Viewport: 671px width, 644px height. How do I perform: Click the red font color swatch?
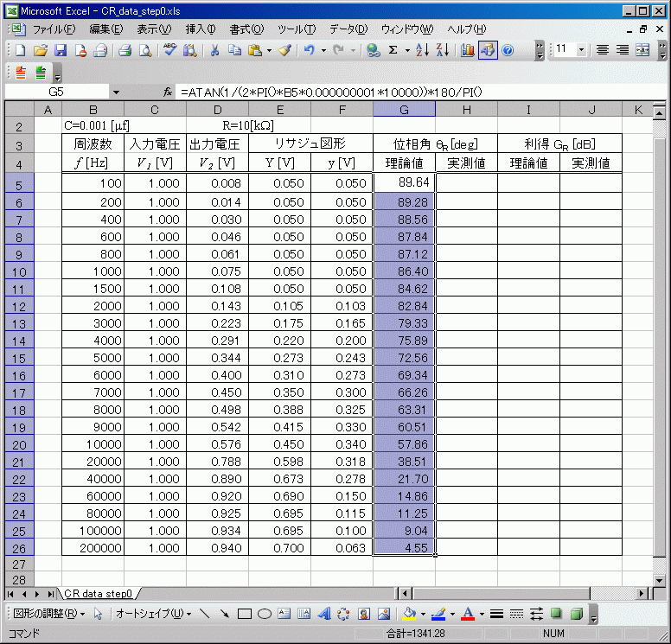(x=468, y=614)
